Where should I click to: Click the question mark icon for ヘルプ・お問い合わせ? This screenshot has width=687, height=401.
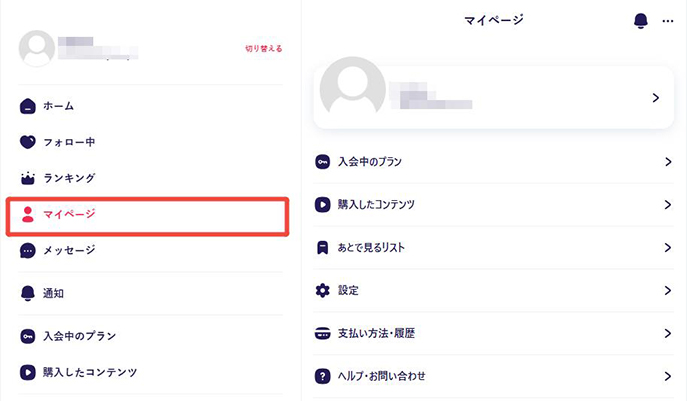pyautogui.click(x=322, y=376)
